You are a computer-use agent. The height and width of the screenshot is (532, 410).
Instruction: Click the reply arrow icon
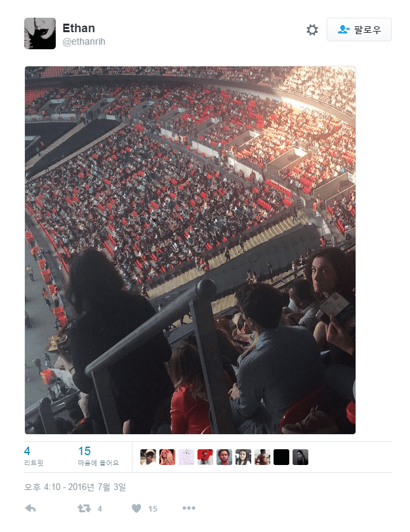(x=30, y=508)
